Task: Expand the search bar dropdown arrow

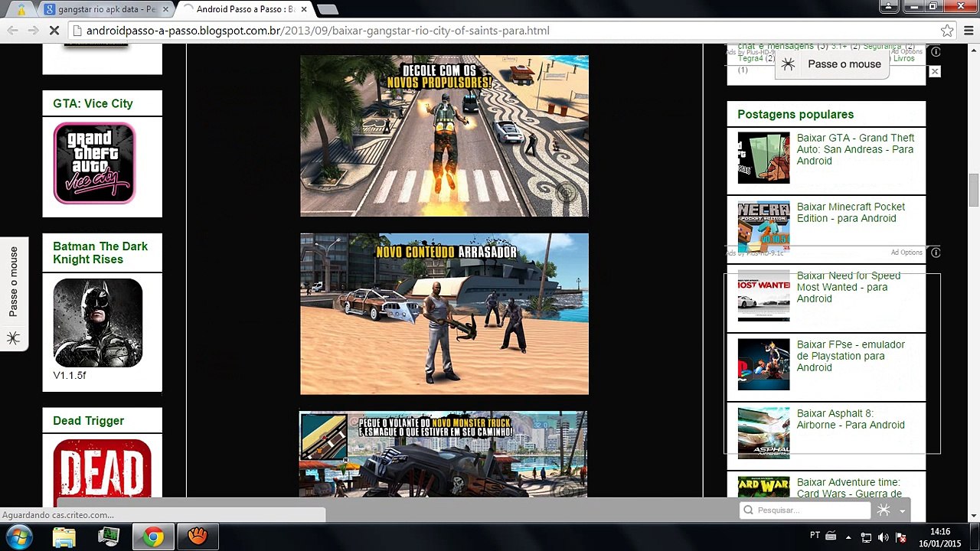Action: pyautogui.click(x=903, y=511)
